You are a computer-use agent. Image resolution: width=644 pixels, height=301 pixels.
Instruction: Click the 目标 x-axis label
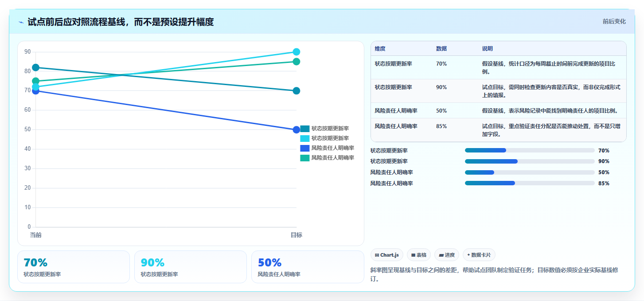tap(297, 235)
